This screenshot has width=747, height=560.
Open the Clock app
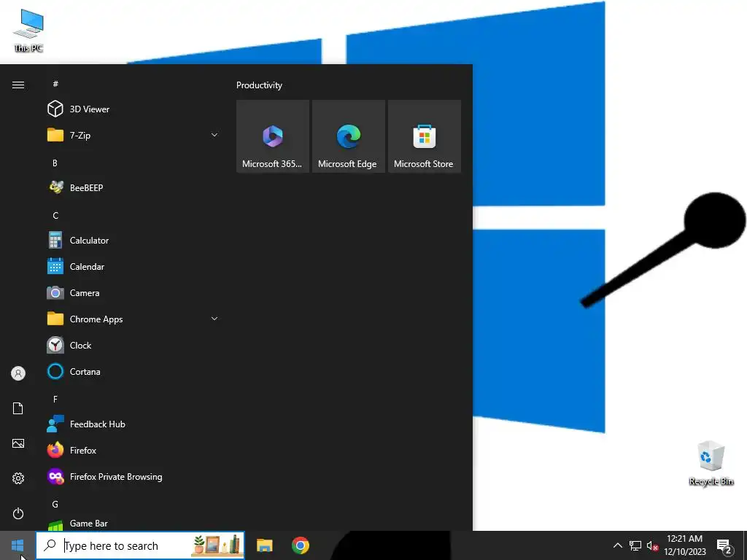tap(133, 345)
